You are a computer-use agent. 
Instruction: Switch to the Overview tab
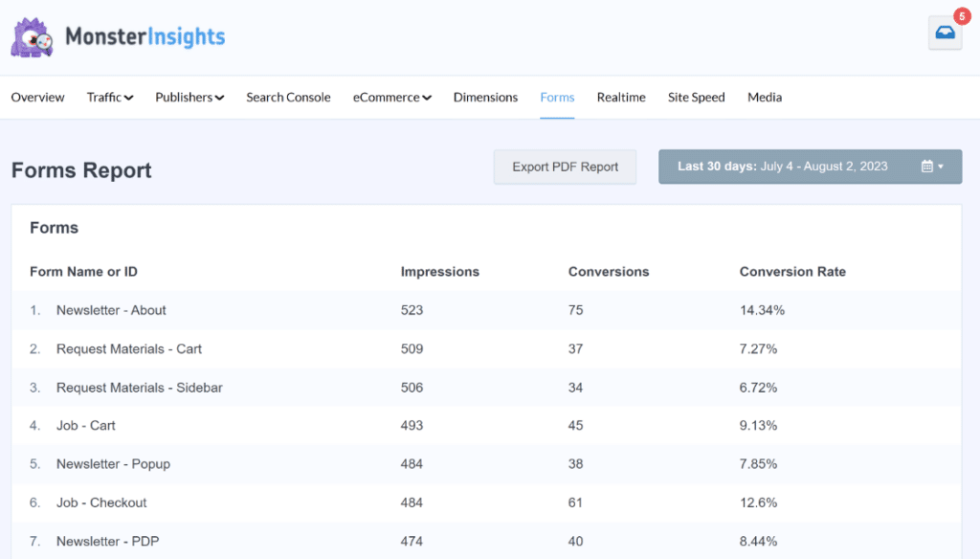(37, 97)
